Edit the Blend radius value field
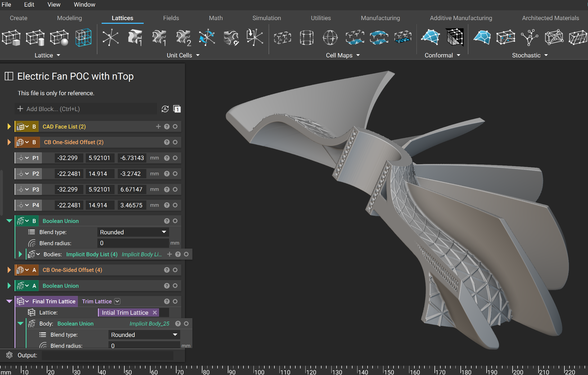588x375 pixels. pos(133,243)
